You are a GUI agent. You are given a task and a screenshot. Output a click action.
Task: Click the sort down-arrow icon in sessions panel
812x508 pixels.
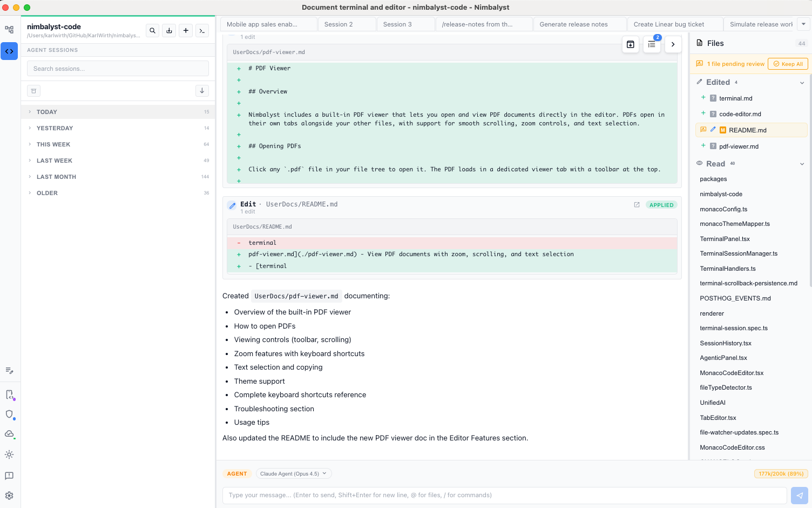(x=202, y=91)
